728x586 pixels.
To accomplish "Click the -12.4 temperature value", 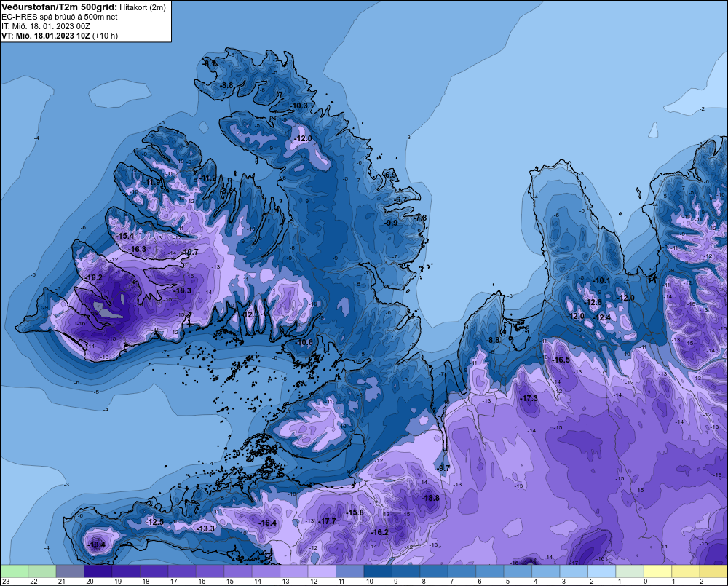I will click(602, 317).
